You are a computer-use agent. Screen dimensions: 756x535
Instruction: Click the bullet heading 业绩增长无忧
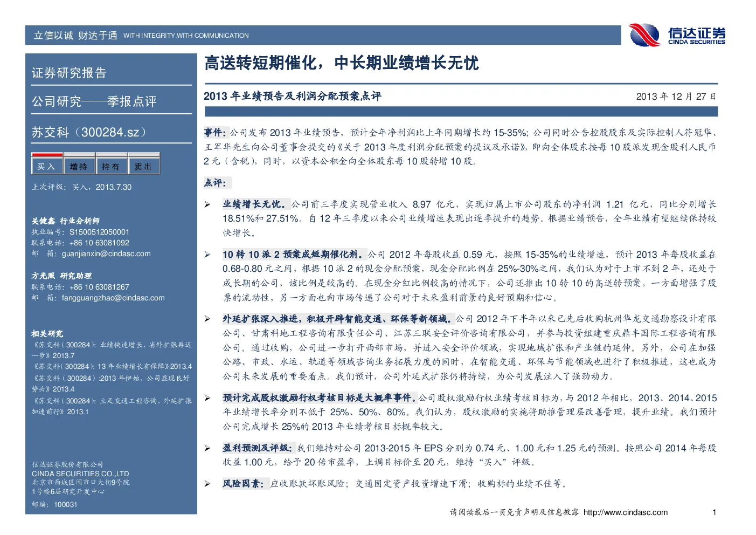point(256,204)
